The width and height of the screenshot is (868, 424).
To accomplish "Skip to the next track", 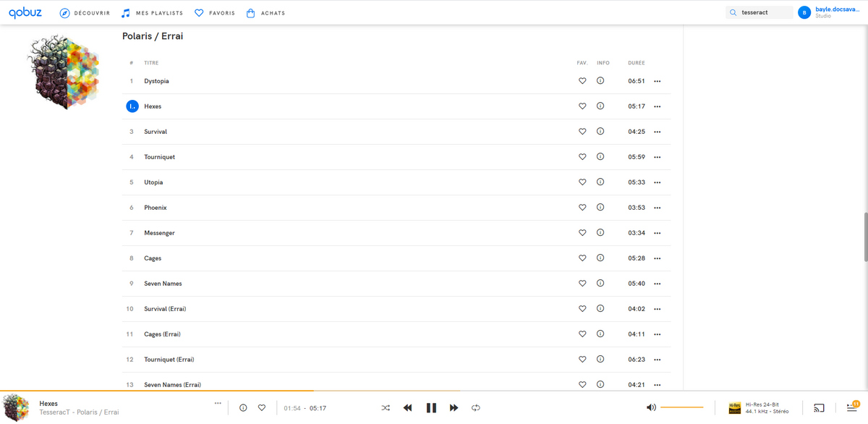I will click(x=454, y=408).
